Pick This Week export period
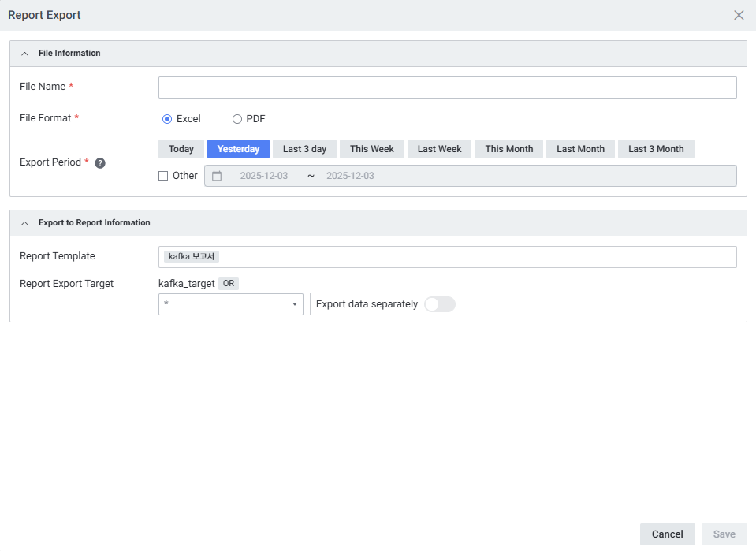Viewport: 756px width, 551px height. 372,149
